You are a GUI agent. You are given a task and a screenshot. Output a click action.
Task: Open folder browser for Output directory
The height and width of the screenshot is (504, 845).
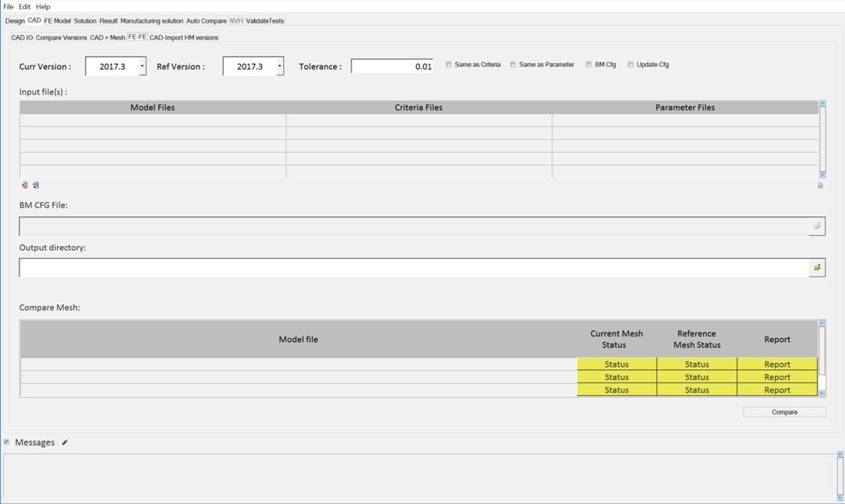point(817,268)
